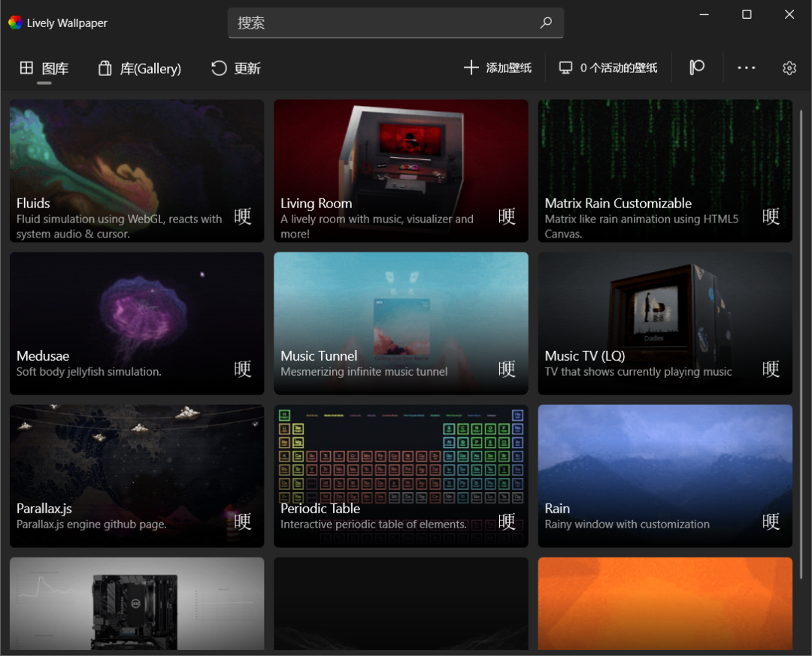
Task: Click the Lively Wallpaper logo icon
Action: [15, 23]
